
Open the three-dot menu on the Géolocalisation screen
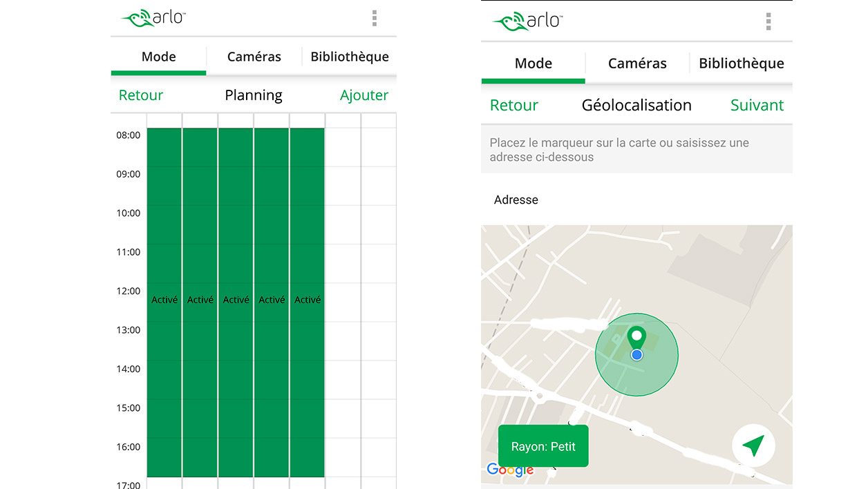768,21
